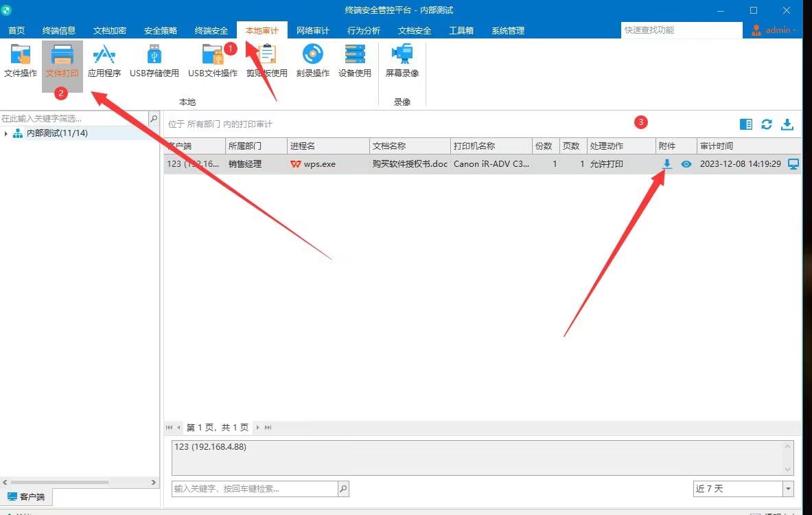Refresh the print audit list
The image size is (812, 515).
767,124
